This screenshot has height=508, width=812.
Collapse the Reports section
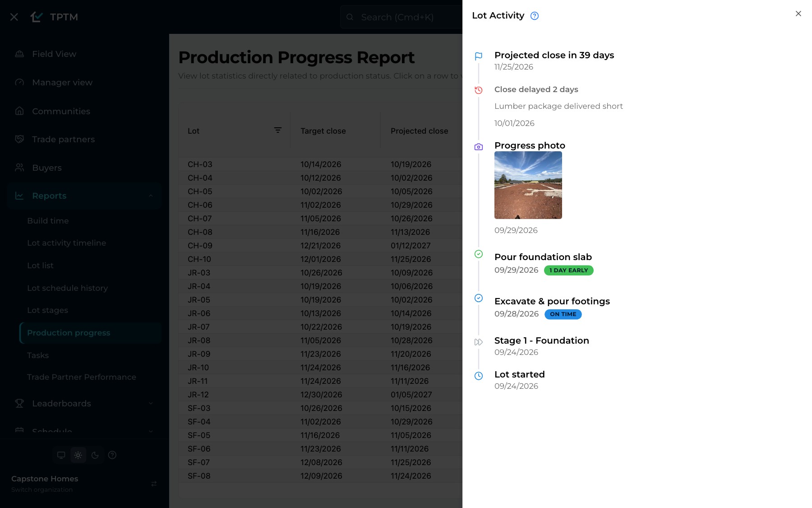tap(84, 196)
